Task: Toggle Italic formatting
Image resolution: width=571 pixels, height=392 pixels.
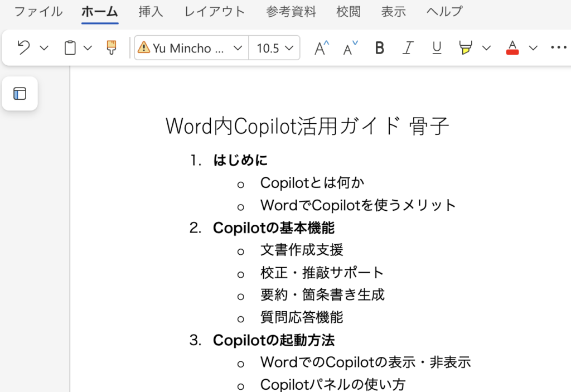Action: click(408, 48)
